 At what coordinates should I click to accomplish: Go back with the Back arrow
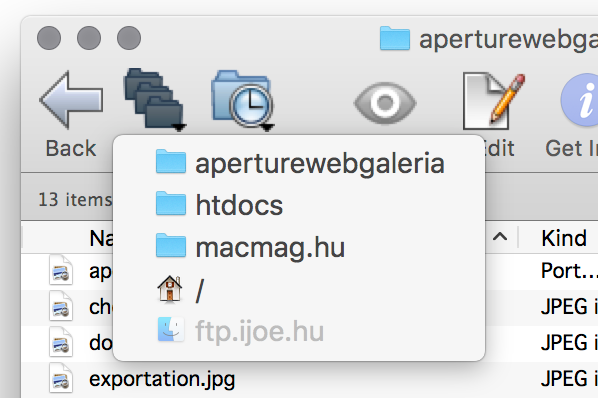click(71, 100)
